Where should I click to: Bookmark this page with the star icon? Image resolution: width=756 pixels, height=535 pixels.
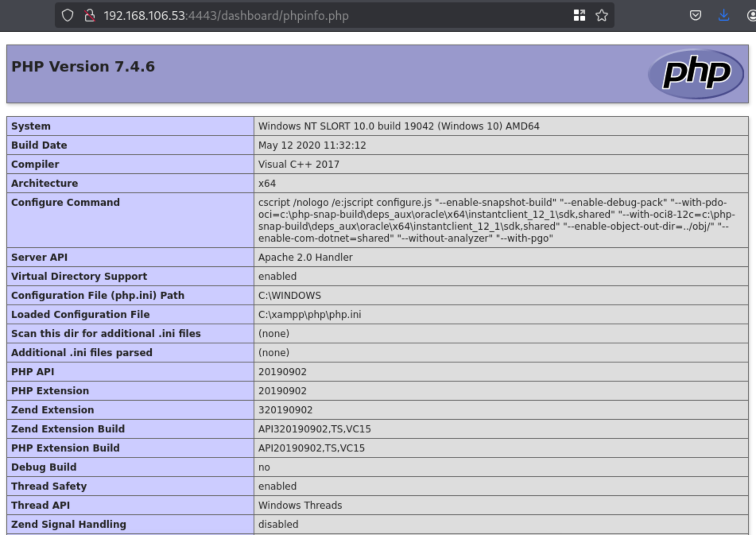[x=601, y=16]
